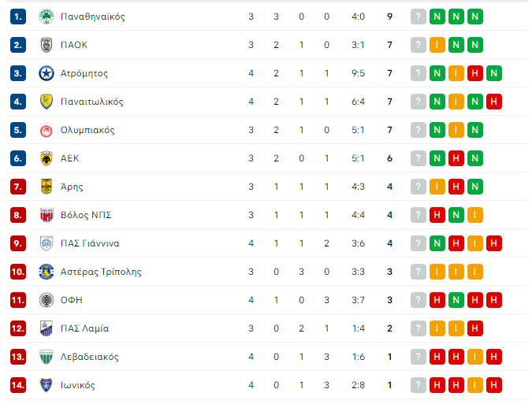Click the ΠΑΣ Λαμία team name

84,328
